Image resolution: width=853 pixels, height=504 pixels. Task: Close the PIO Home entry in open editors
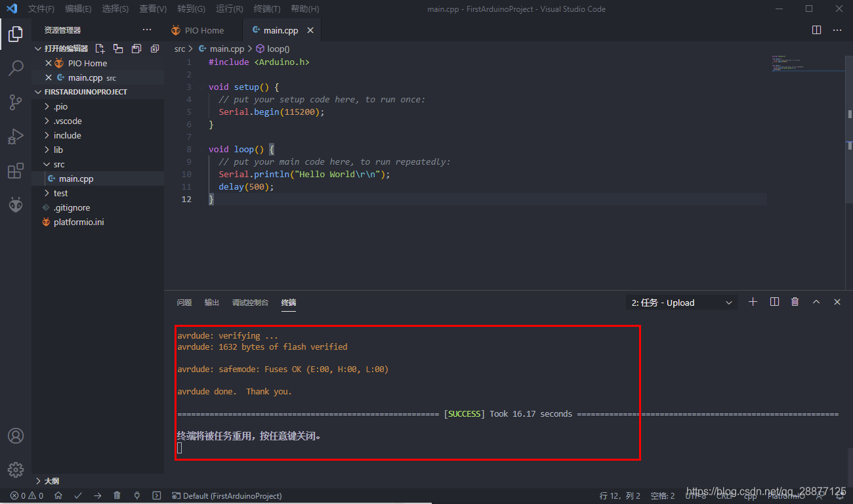[x=48, y=64]
